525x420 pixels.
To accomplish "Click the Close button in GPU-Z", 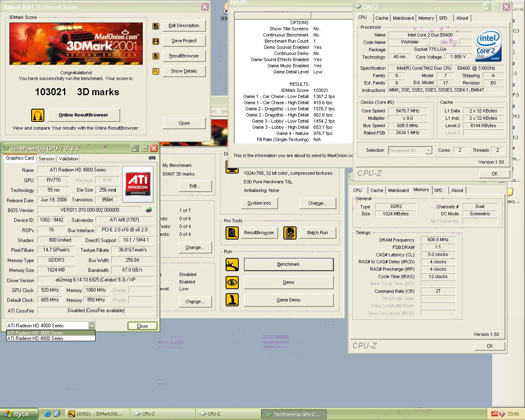I will tap(142, 326).
